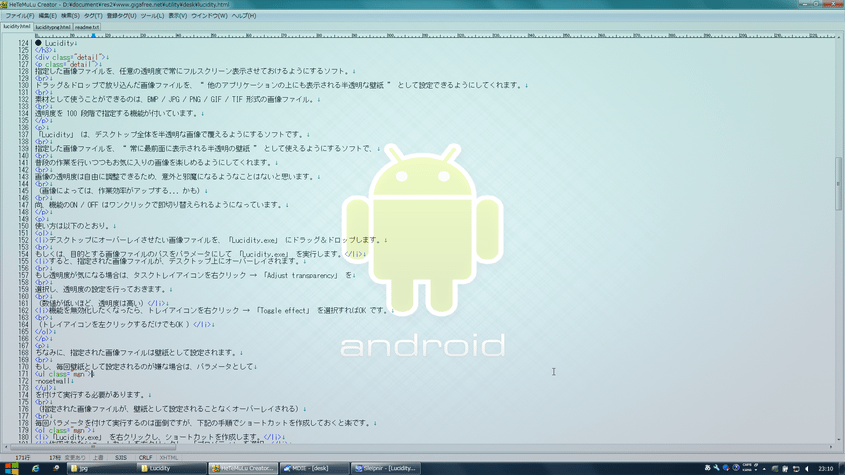This screenshot has width=845, height=475.
Task: Show hidden system tray icons
Action: pos(764,469)
